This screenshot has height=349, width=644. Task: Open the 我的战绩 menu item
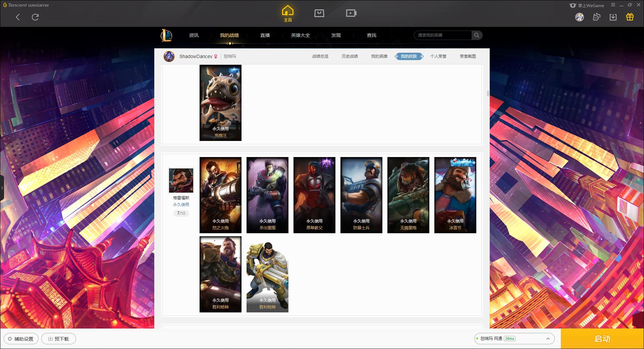click(x=229, y=35)
